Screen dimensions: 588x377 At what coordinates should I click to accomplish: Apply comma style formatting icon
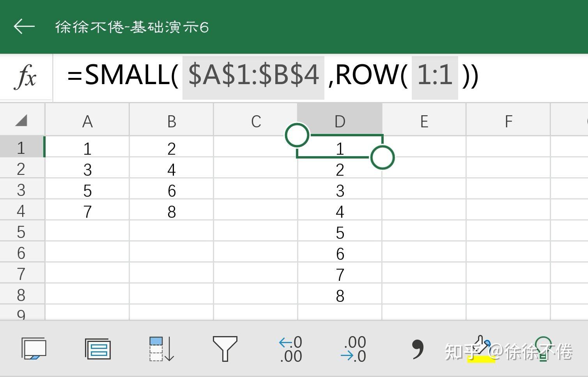tap(418, 349)
